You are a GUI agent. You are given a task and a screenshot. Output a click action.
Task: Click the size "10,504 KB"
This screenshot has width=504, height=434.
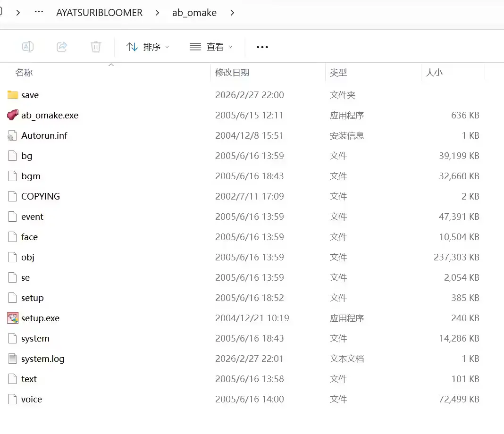[x=459, y=237]
